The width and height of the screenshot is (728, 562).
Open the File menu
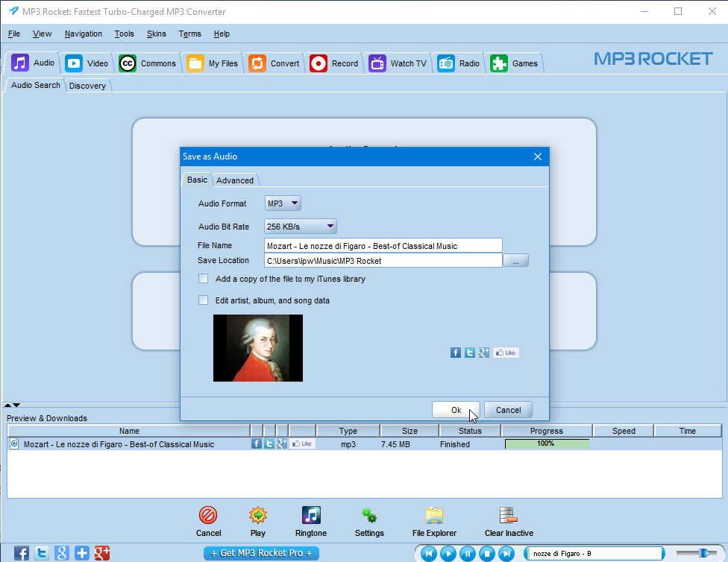[14, 34]
